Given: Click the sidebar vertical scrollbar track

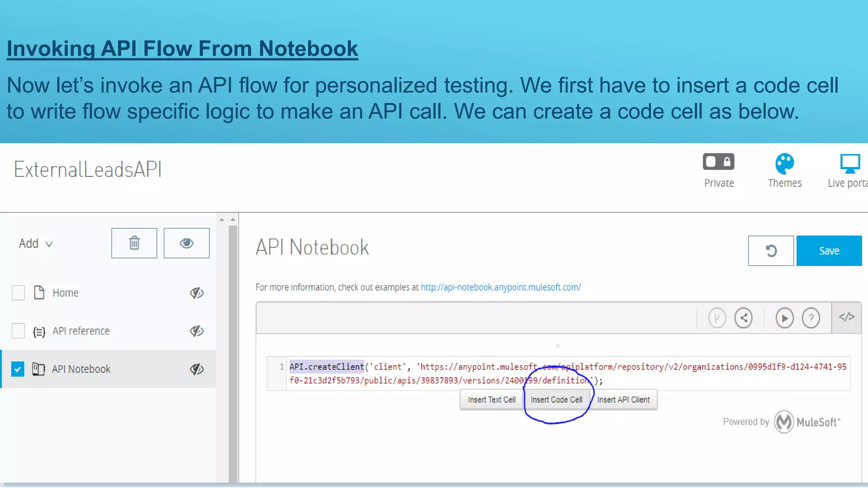Looking at the screenshot, I should click(233, 354).
